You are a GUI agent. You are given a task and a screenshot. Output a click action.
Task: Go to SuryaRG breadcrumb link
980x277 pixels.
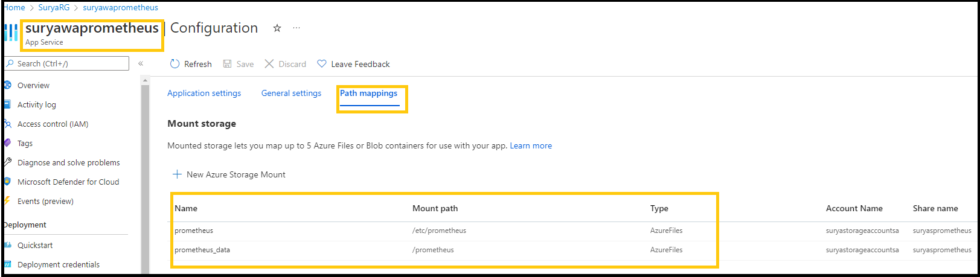(x=54, y=8)
